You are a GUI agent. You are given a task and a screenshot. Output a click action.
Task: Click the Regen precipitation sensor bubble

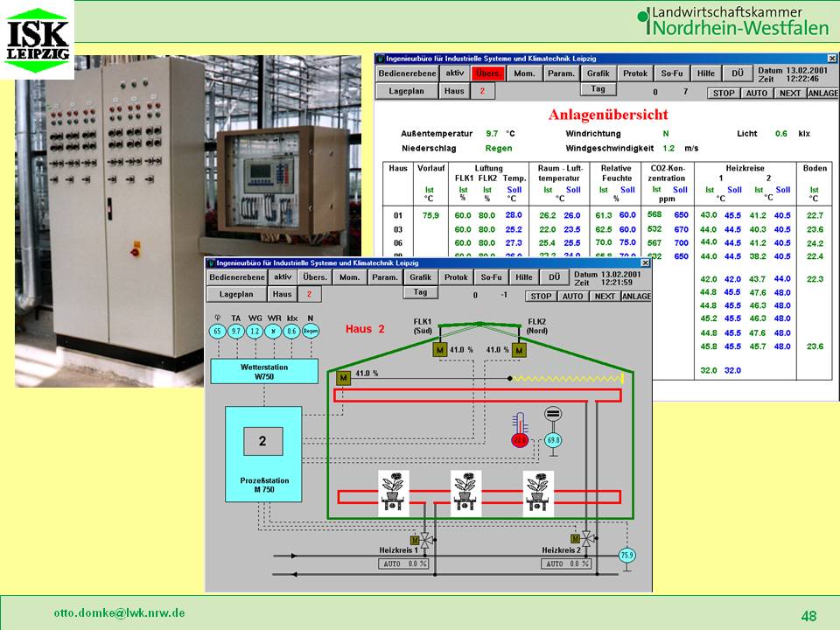(x=311, y=332)
